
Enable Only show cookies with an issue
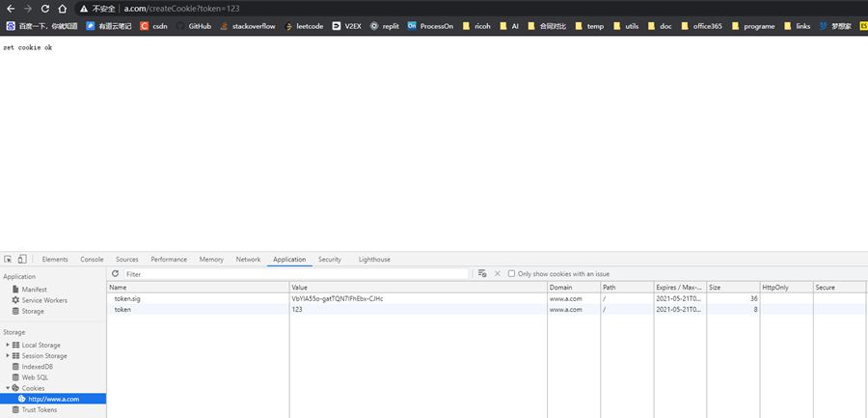click(512, 274)
